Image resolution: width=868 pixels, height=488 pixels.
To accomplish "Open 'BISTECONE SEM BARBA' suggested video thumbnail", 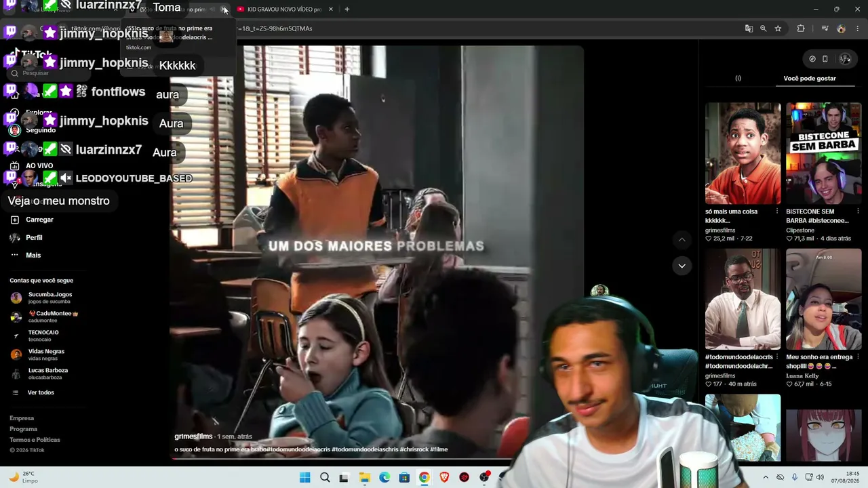I will [x=824, y=153].
